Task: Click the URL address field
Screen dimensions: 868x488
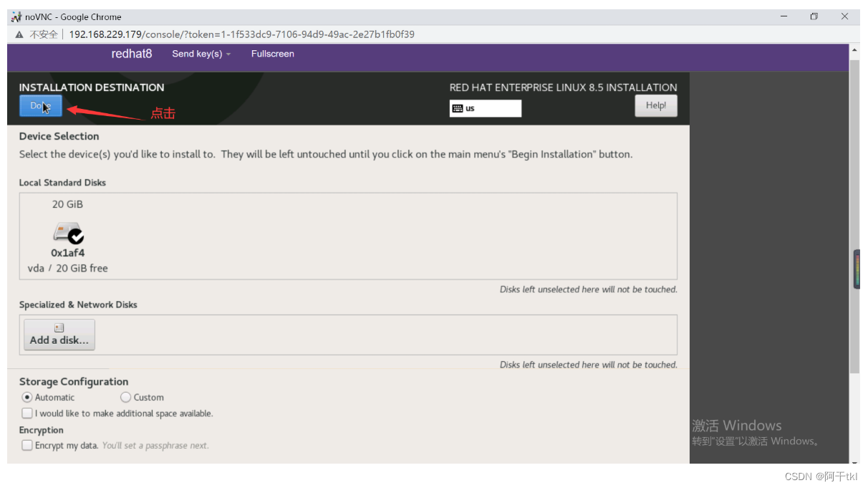Action: pos(242,34)
